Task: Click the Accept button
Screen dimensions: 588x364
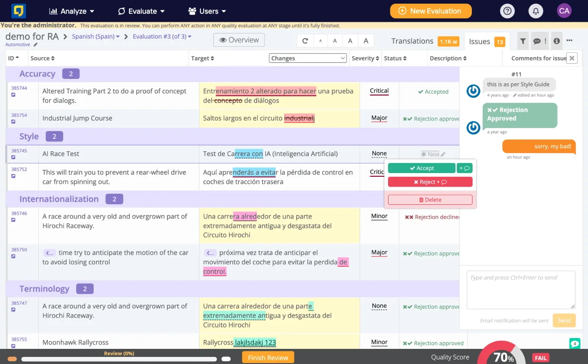Action: pos(422,168)
